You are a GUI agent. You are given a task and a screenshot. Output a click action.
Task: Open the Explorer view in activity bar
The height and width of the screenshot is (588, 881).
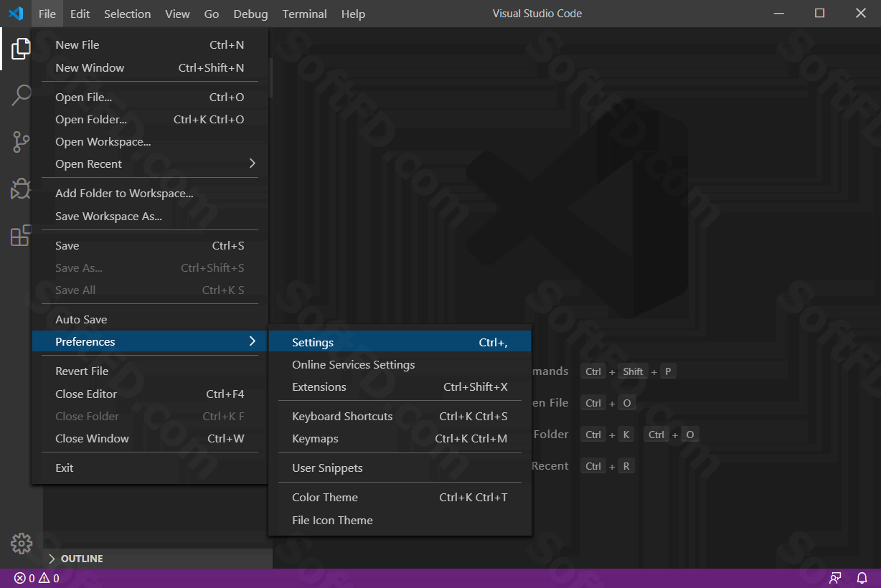pyautogui.click(x=22, y=49)
